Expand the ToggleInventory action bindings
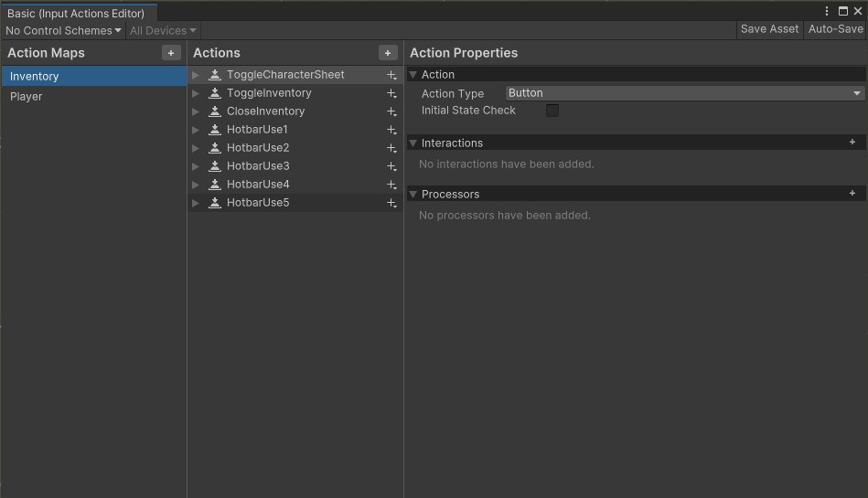The width and height of the screenshot is (868, 498). click(196, 93)
